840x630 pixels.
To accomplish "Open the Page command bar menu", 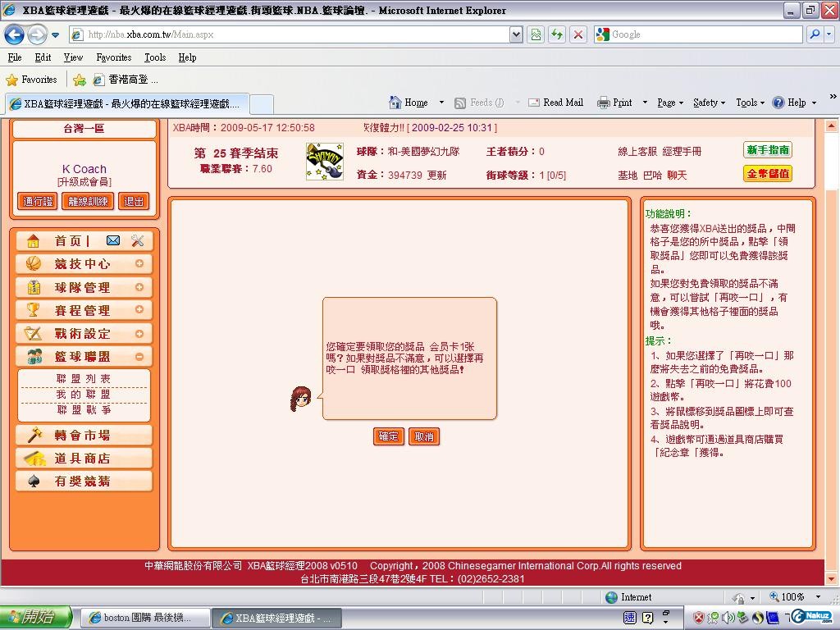I will click(669, 103).
